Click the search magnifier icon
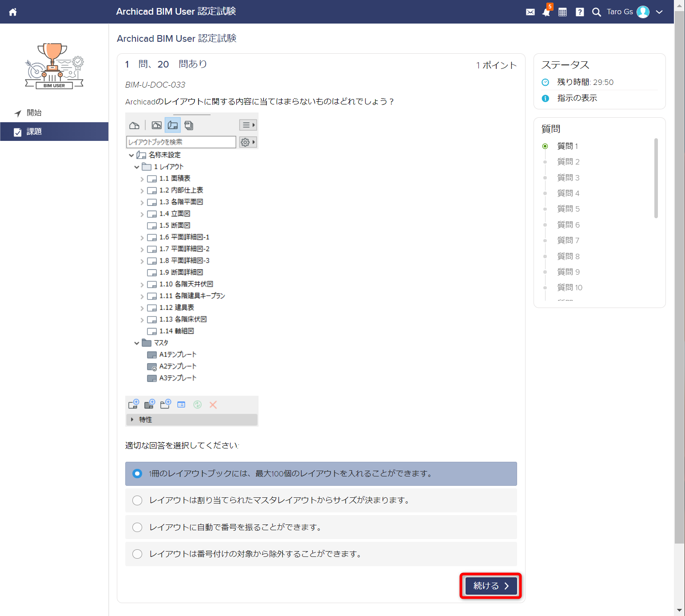This screenshot has width=685, height=616. pyautogui.click(x=597, y=12)
